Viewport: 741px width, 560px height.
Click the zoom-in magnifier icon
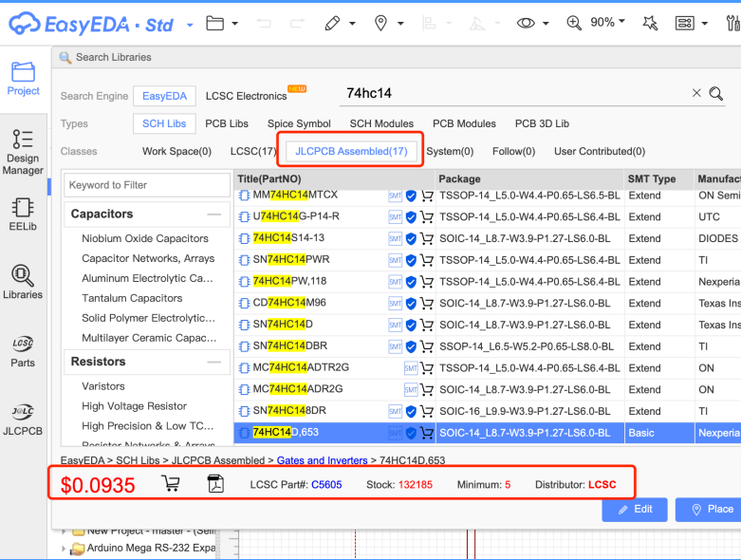tap(574, 23)
